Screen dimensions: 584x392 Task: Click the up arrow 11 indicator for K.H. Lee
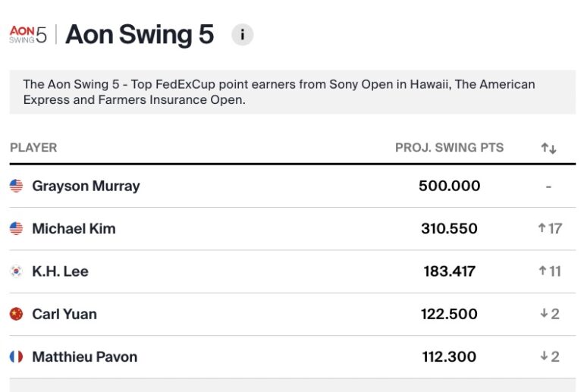pyautogui.click(x=550, y=271)
